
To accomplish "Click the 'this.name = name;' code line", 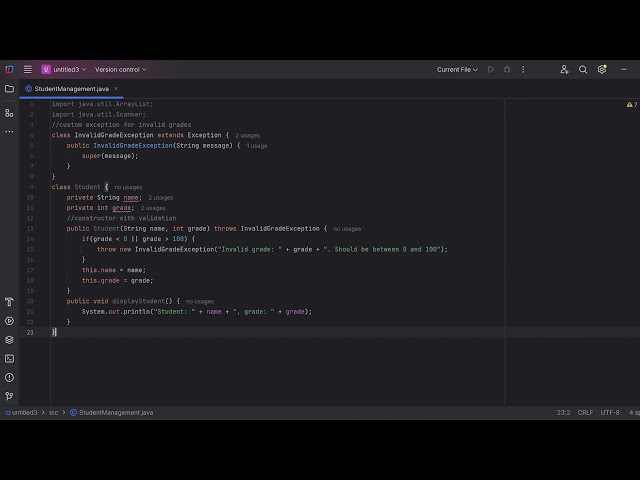I will [x=113, y=270].
